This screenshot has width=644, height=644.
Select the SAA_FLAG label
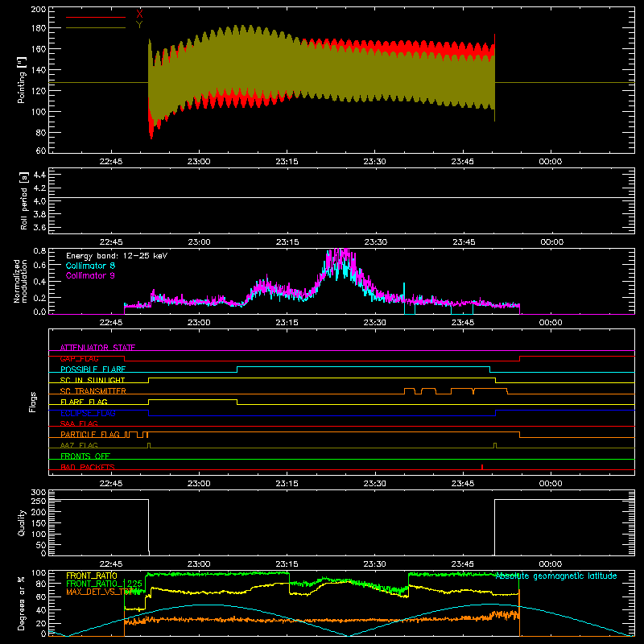(79, 423)
